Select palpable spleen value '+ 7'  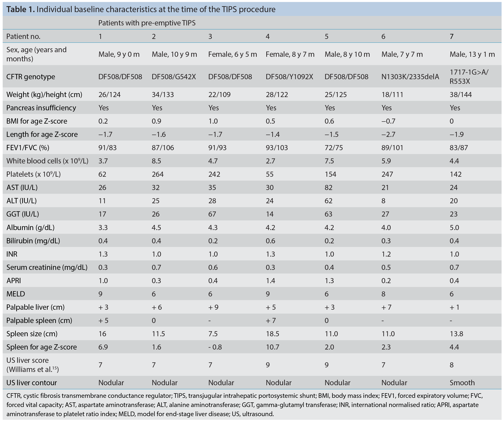coord(271,320)
